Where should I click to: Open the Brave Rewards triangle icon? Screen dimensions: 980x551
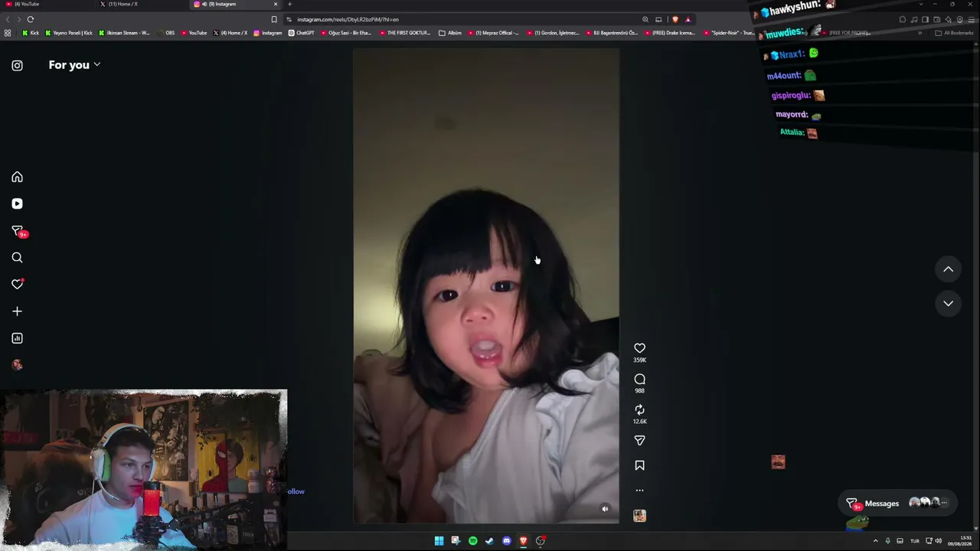(688, 19)
